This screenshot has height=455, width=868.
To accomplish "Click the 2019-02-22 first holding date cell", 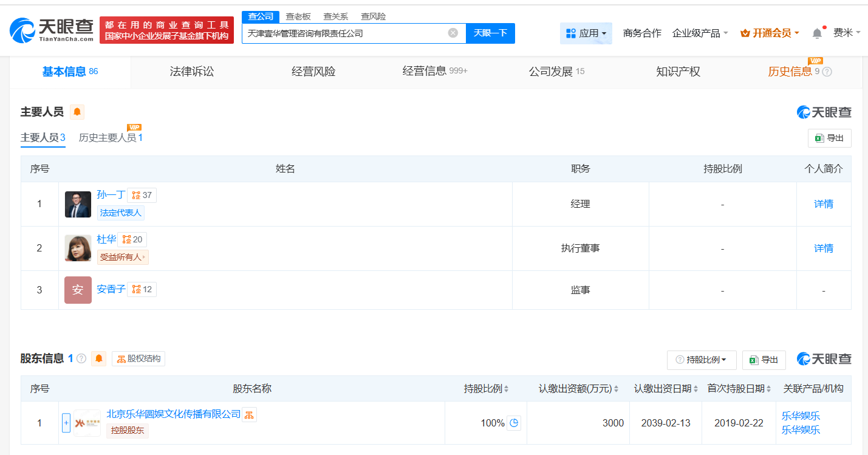I will tap(739, 423).
